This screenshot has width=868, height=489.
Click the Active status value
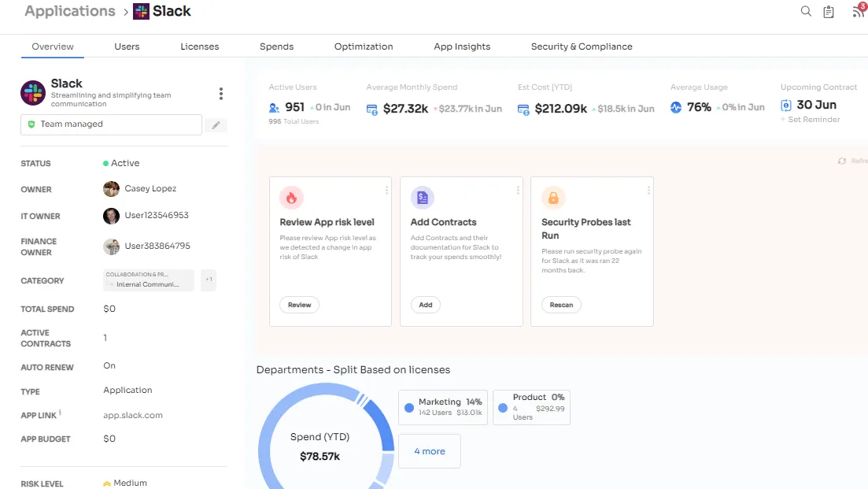(121, 163)
